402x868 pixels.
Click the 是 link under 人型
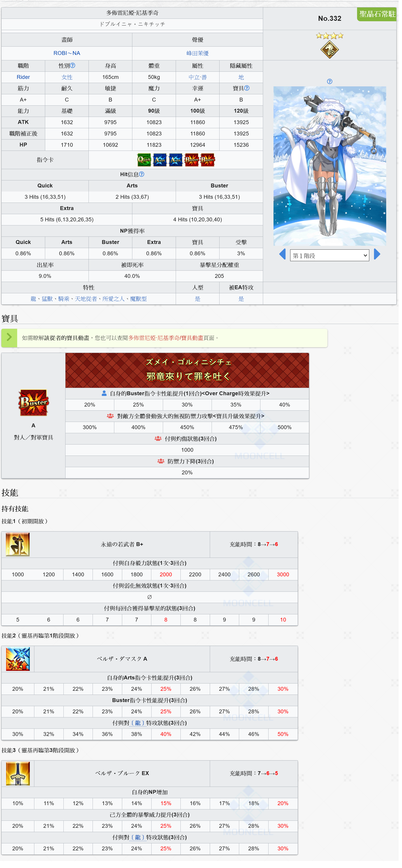199,301
